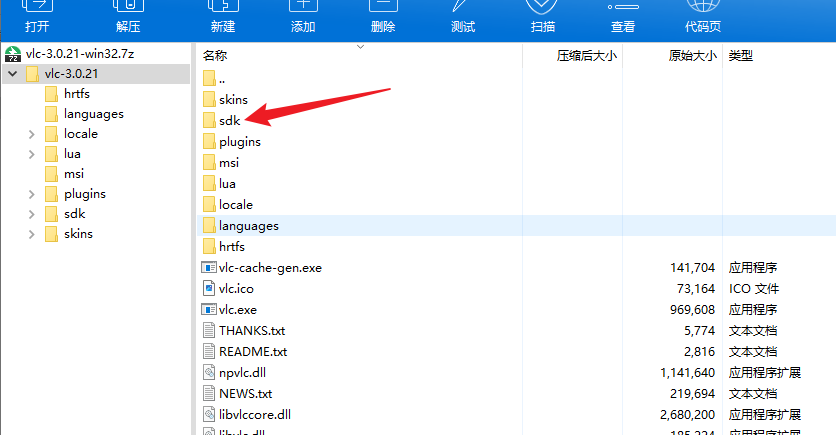
Task: Collapse the vlc-3.0.21 tree node
Action: click(x=12, y=74)
